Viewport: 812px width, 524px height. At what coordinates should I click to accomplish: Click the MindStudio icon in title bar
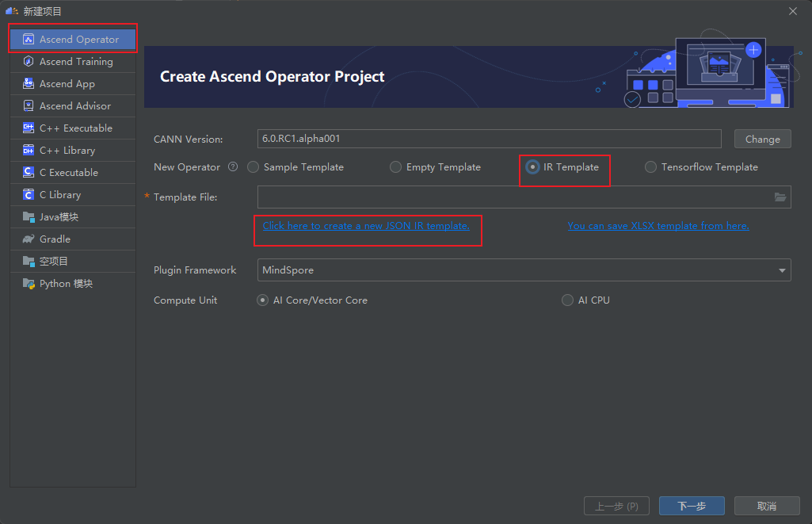(x=11, y=11)
